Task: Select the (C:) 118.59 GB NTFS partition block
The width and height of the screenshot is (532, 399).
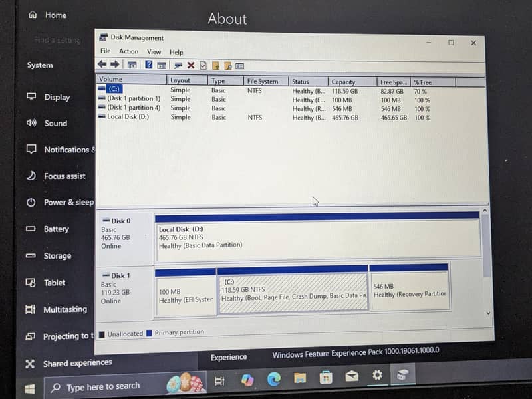Action: click(293, 291)
